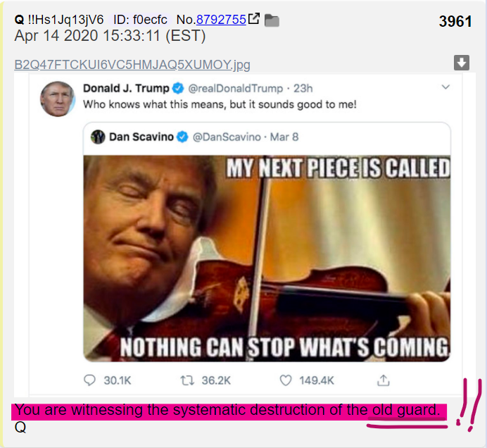Click the folder icon in post header
This screenshot has height=448, width=487.
[x=272, y=21]
